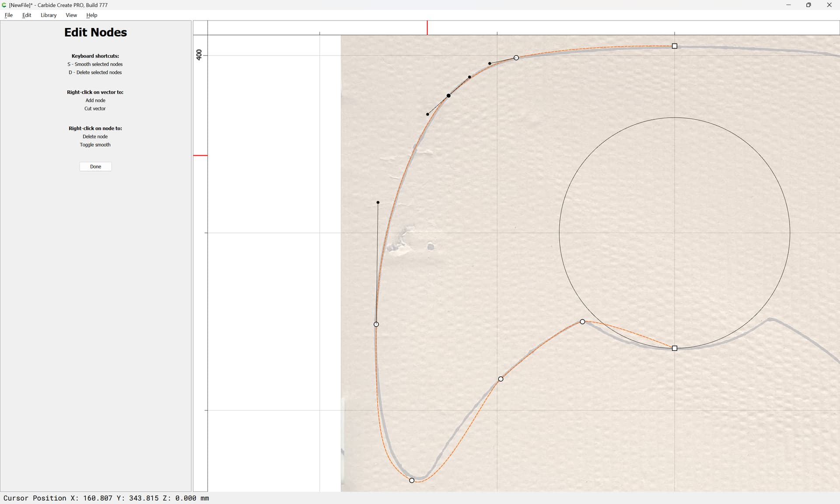
Task: Select the square node at top of curve
Action: click(675, 46)
